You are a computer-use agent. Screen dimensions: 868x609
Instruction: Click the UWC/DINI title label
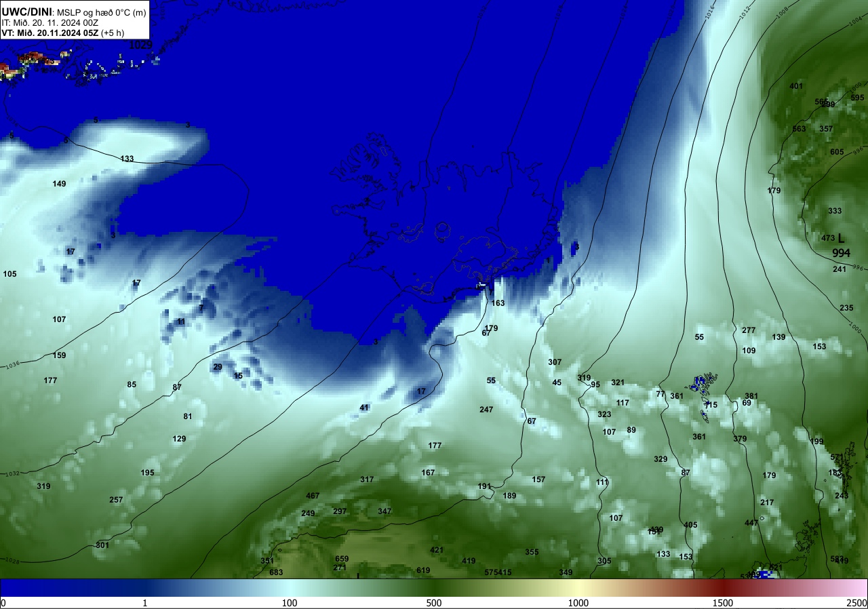[26, 12]
